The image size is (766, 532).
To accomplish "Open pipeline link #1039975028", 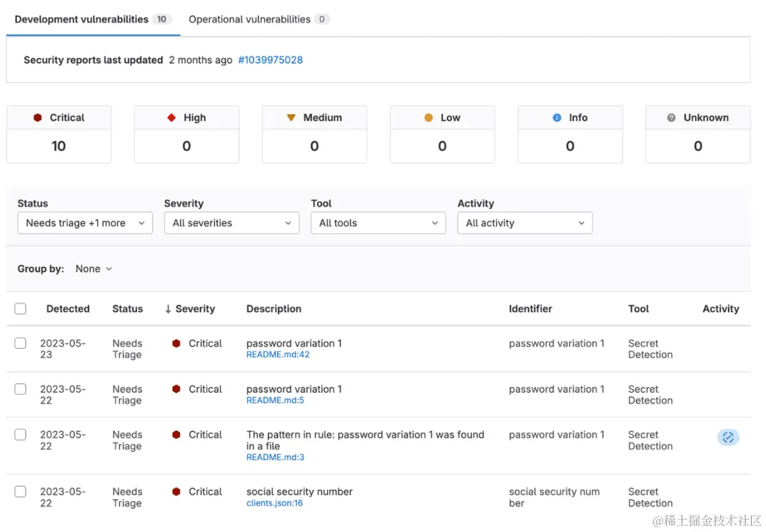I will pos(270,60).
